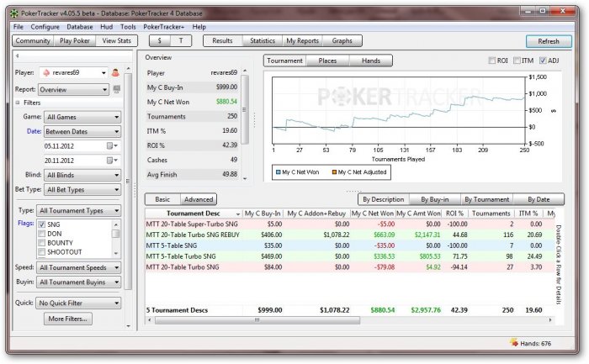Open the All Tournament Types dropdown
Viewport: 589px width, 364px height.
78,210
